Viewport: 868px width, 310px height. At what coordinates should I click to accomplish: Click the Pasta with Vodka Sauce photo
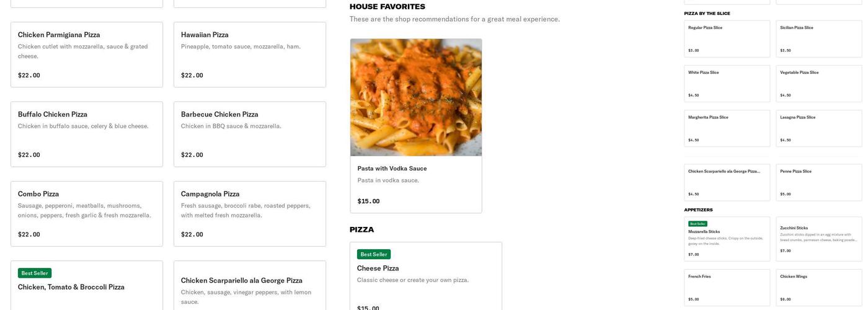click(415, 97)
